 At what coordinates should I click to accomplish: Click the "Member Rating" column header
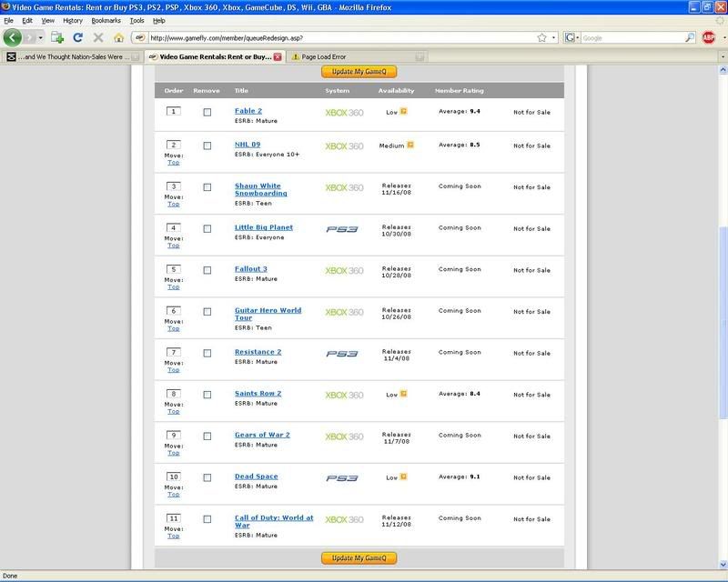460,91
